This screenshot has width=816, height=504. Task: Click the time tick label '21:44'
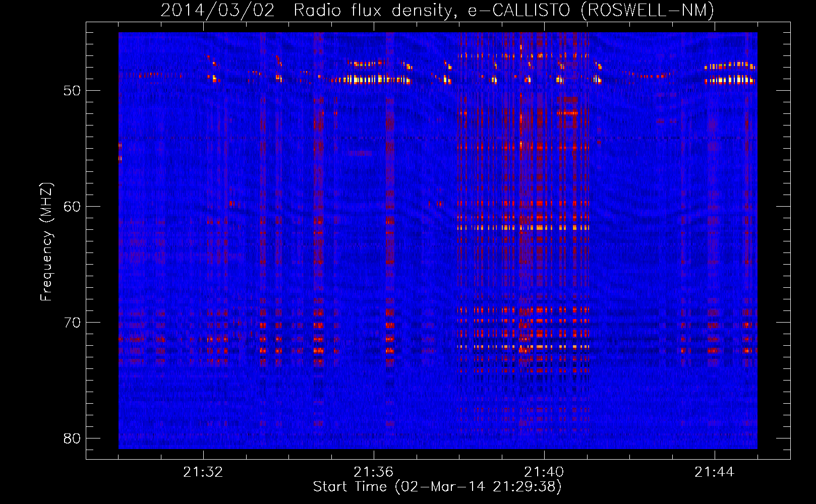click(714, 472)
